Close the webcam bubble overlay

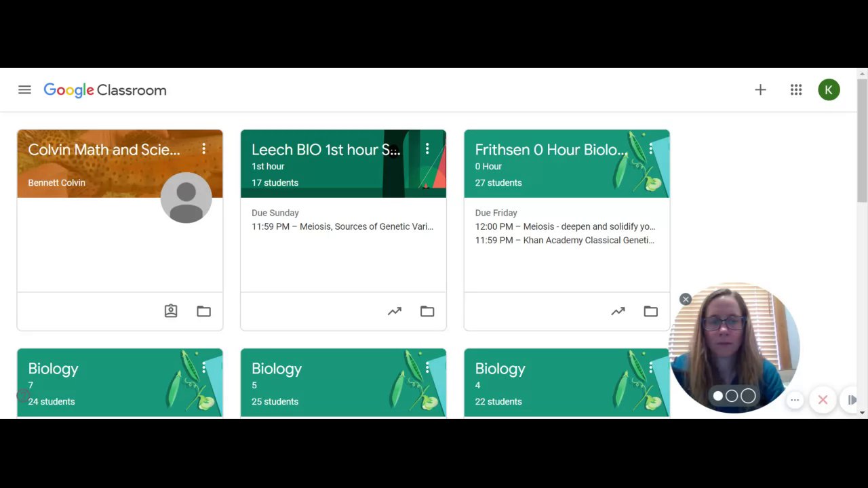[x=686, y=299]
